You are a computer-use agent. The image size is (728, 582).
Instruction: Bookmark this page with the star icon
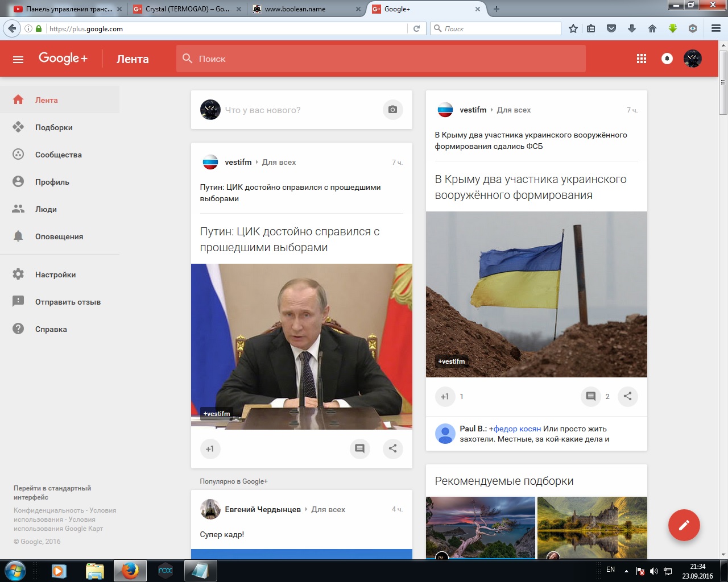click(x=573, y=28)
